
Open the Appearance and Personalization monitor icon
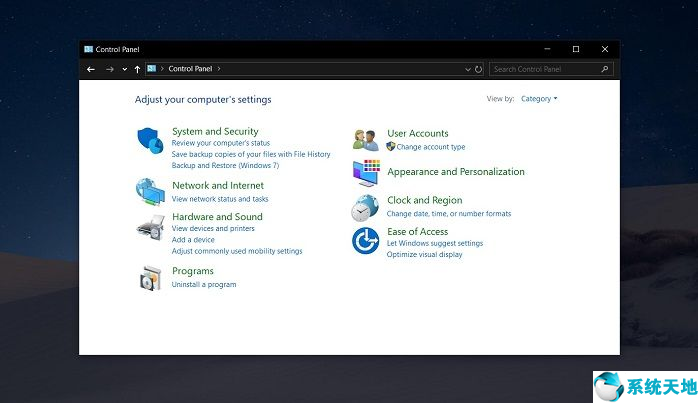[366, 173]
